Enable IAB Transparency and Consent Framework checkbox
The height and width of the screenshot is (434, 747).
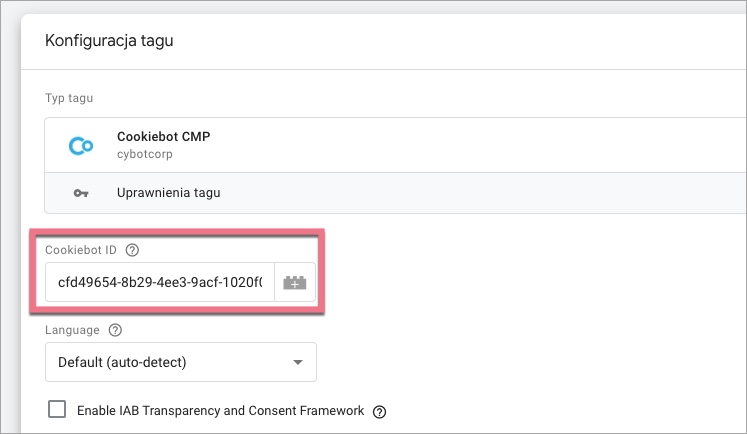tap(57, 409)
